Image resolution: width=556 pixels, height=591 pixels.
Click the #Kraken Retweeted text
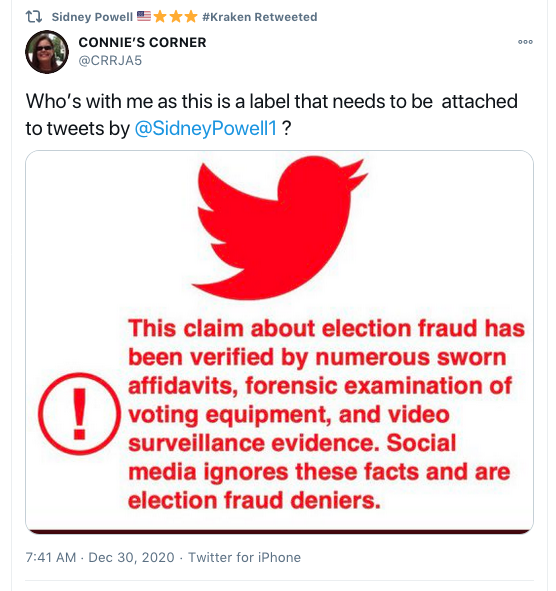click(260, 17)
